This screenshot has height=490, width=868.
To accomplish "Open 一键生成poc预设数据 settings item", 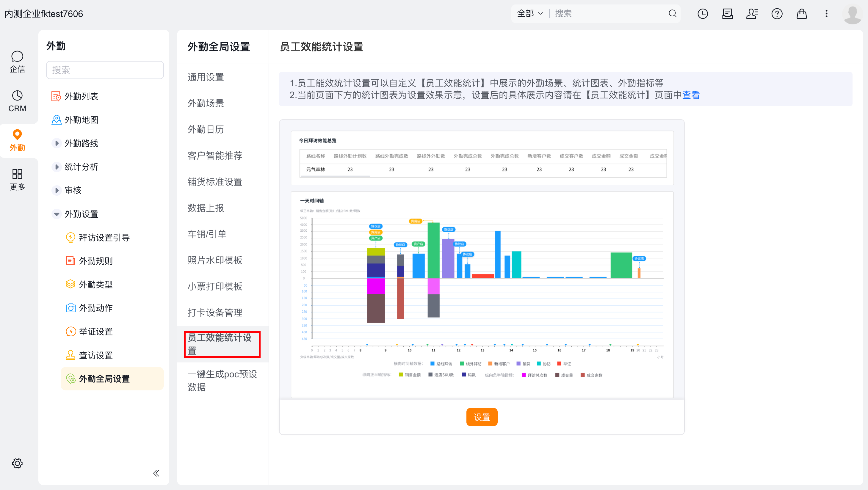I will 223,381.
